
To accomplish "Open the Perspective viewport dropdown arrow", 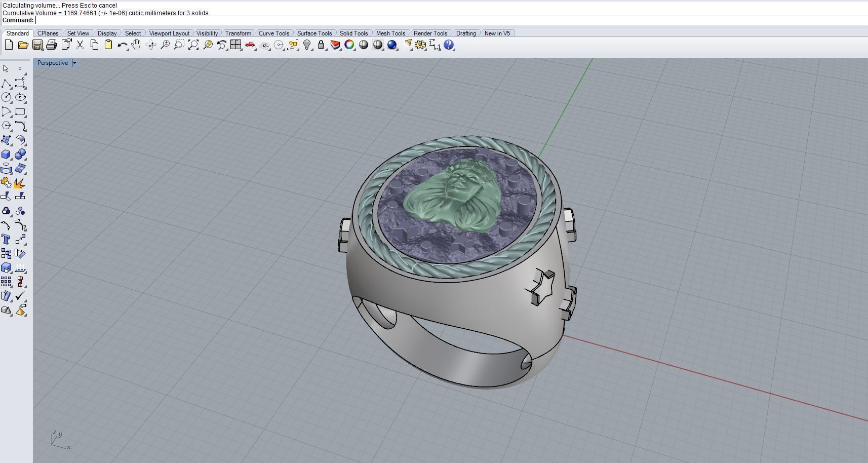I will point(74,63).
